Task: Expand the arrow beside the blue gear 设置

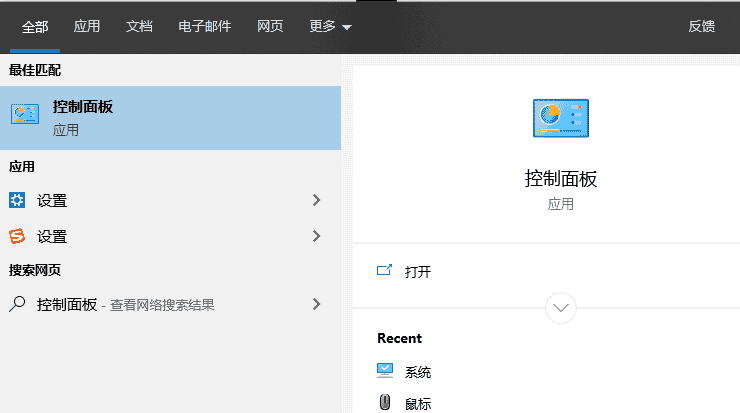Action: 317,200
